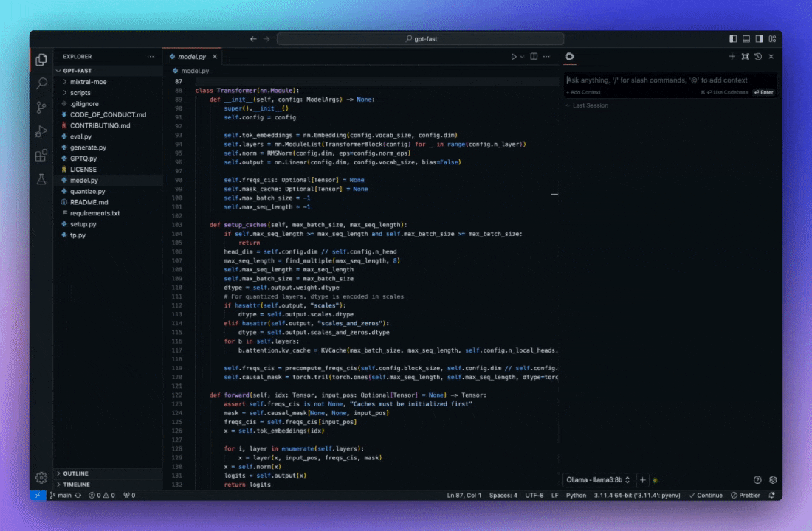
Task: Open generate.py in the explorer
Action: [88, 147]
